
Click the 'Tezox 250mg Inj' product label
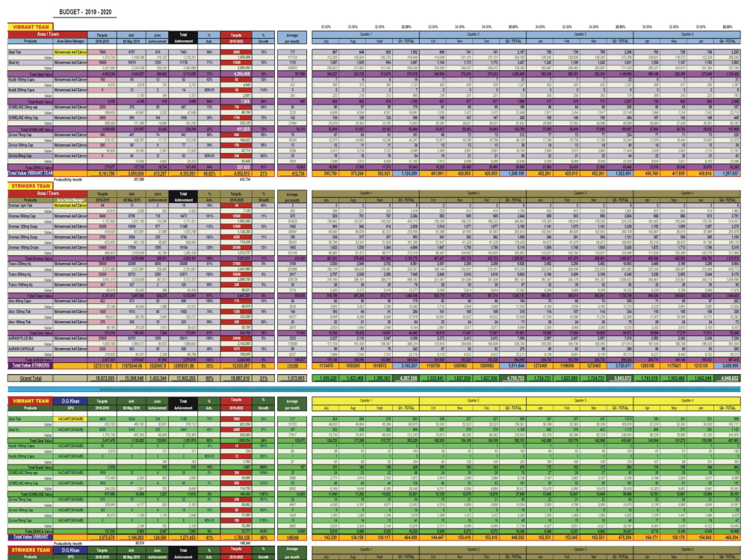click(31, 264)
